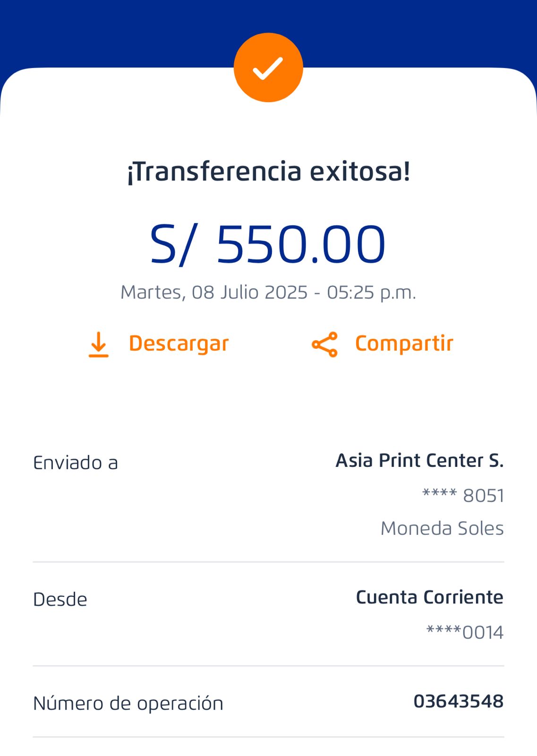Tap the download arrow icon
Screen dimensions: 537x756
(x=98, y=344)
